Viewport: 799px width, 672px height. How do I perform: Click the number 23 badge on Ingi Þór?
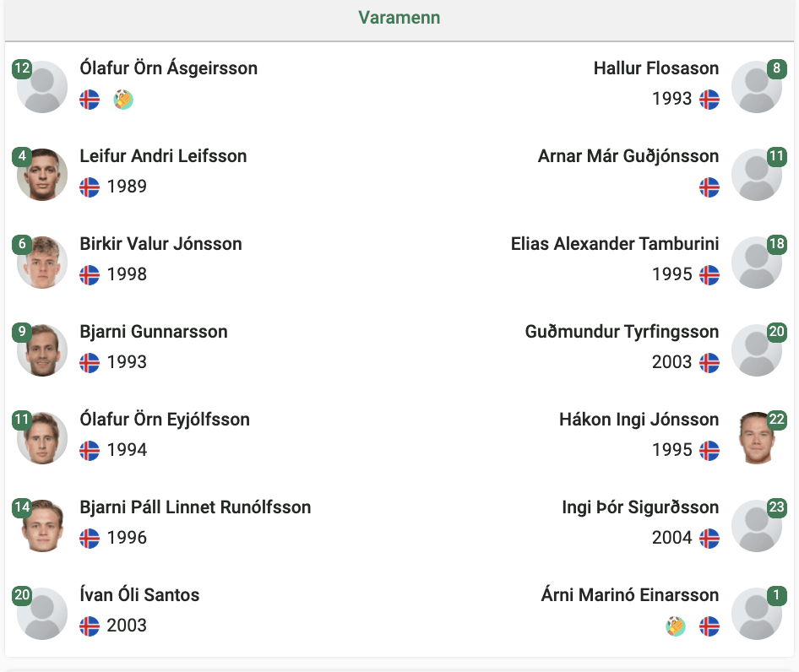pos(776,507)
